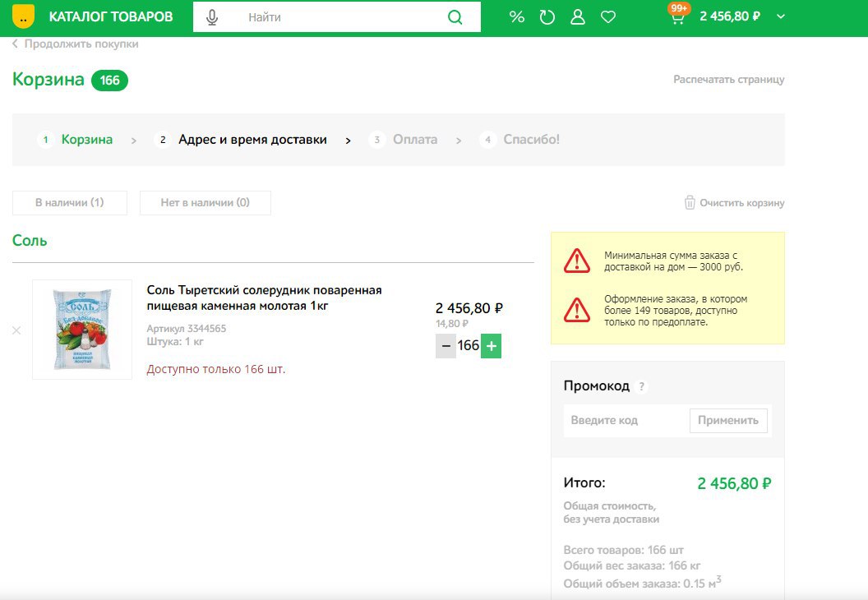Click Общий объем заказа: 0.15 м³ line

642,583
